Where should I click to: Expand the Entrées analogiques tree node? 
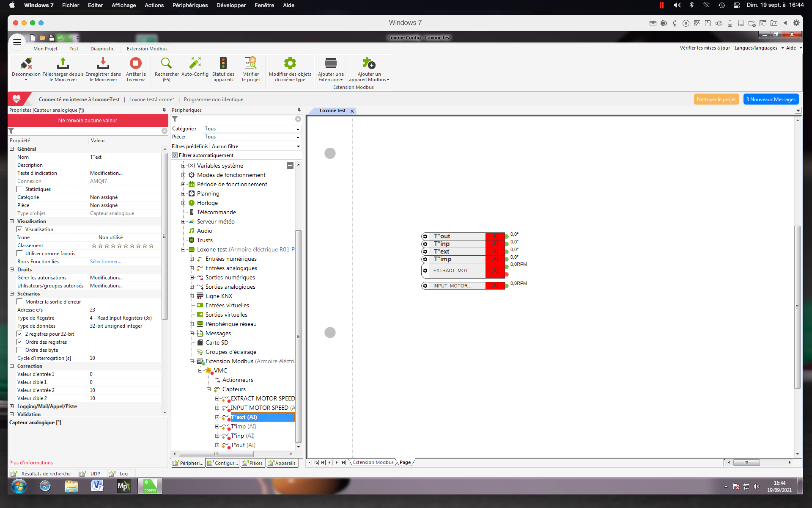192,268
